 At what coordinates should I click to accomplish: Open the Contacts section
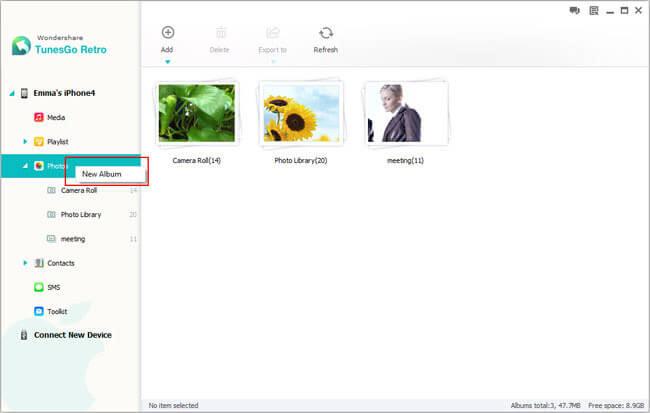pyautogui.click(x=61, y=263)
